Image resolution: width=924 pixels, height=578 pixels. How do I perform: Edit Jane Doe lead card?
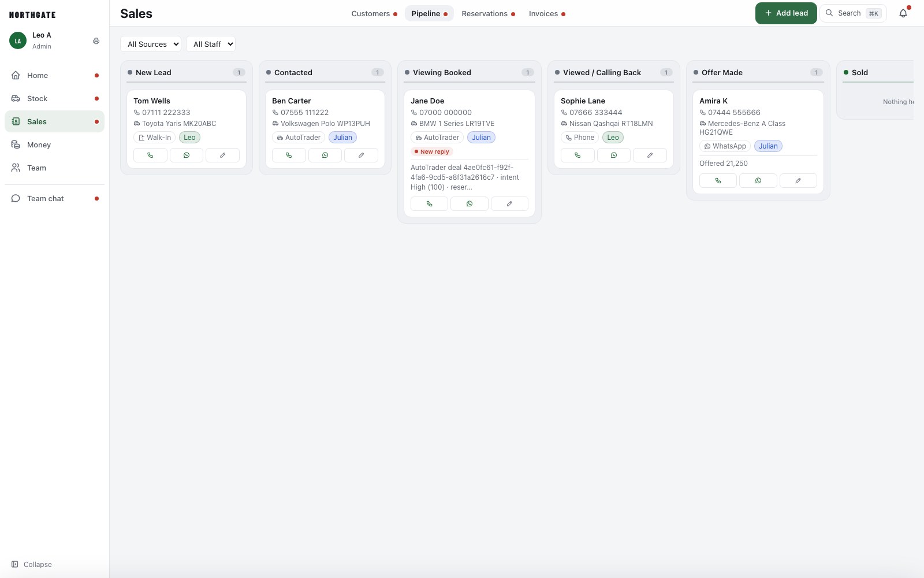click(509, 203)
